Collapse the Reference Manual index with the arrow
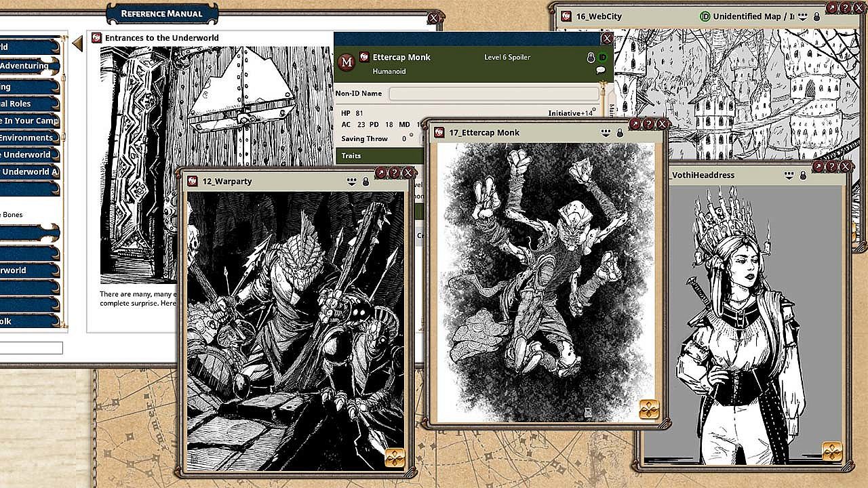Viewport: 868px width, 488px height. pos(77,43)
